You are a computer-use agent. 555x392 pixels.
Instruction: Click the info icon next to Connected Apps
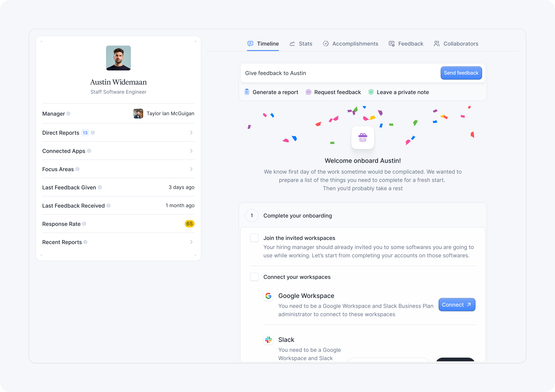point(89,151)
